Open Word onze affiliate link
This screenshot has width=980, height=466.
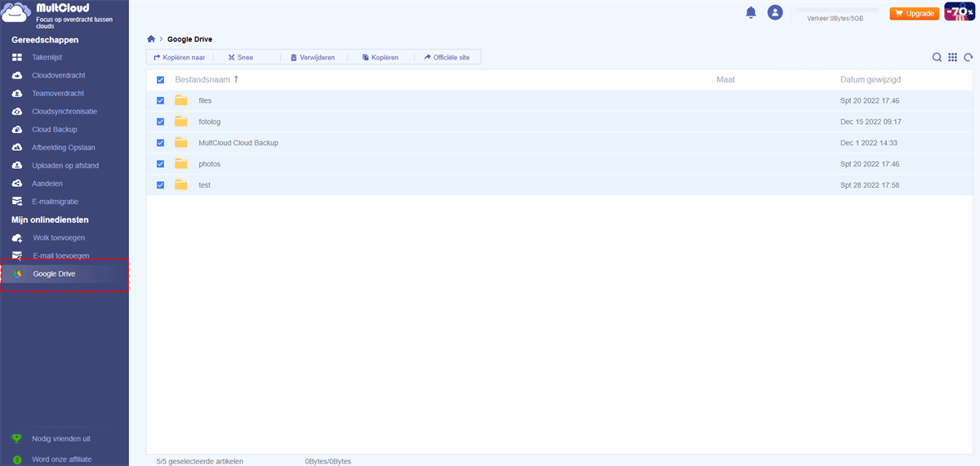[62, 459]
